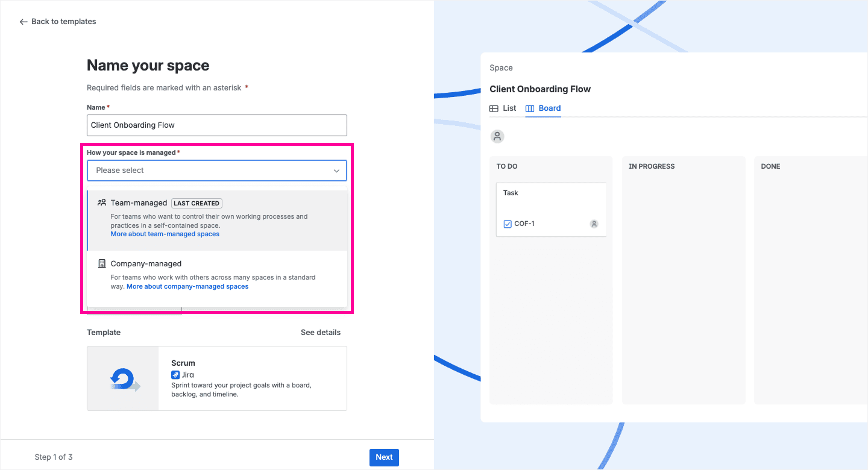The height and width of the screenshot is (470, 868).
Task: Click the Company-managed building icon
Action: point(102,264)
